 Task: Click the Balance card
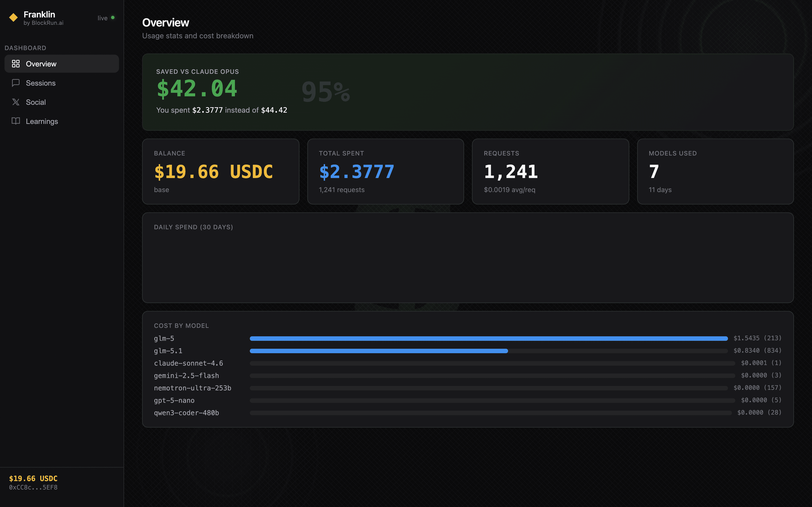pos(221,171)
